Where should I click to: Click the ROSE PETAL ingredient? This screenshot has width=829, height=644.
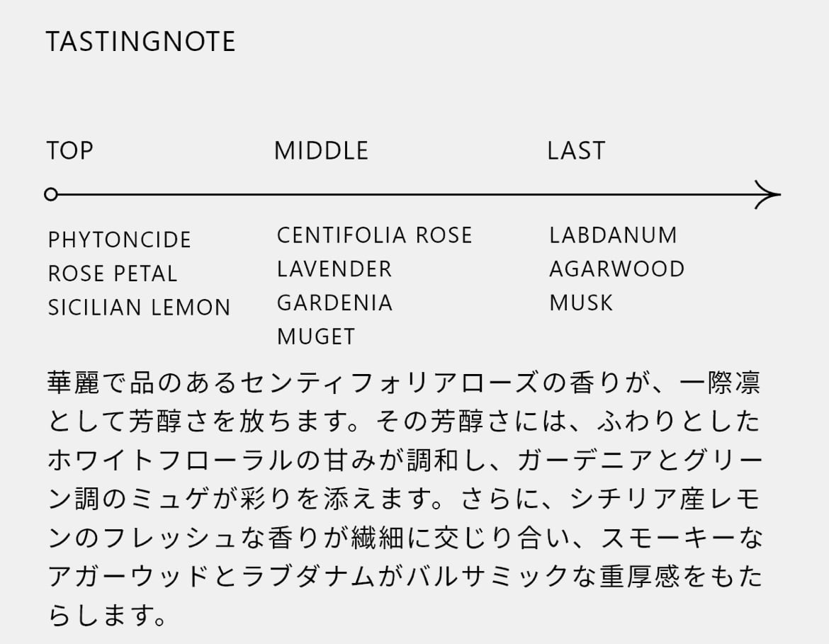(113, 274)
